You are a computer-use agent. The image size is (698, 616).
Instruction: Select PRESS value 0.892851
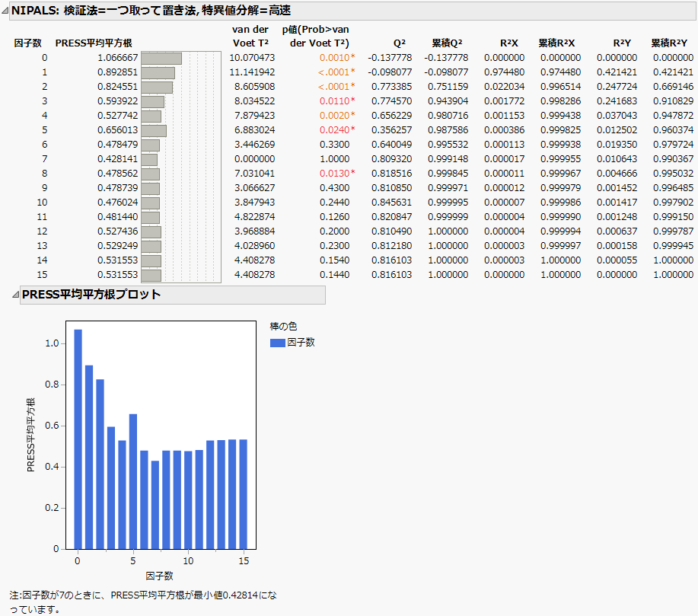[117, 72]
